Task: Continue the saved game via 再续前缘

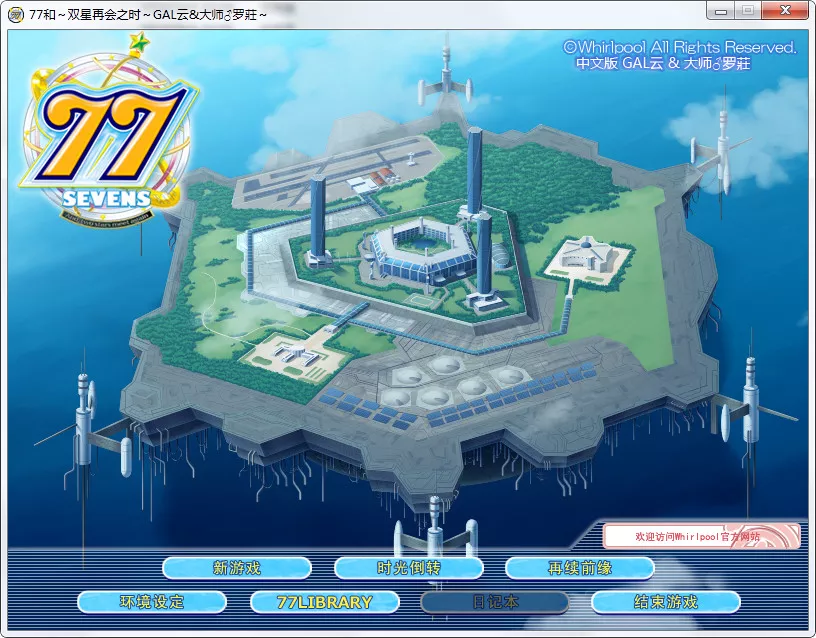Action: pyautogui.click(x=580, y=568)
